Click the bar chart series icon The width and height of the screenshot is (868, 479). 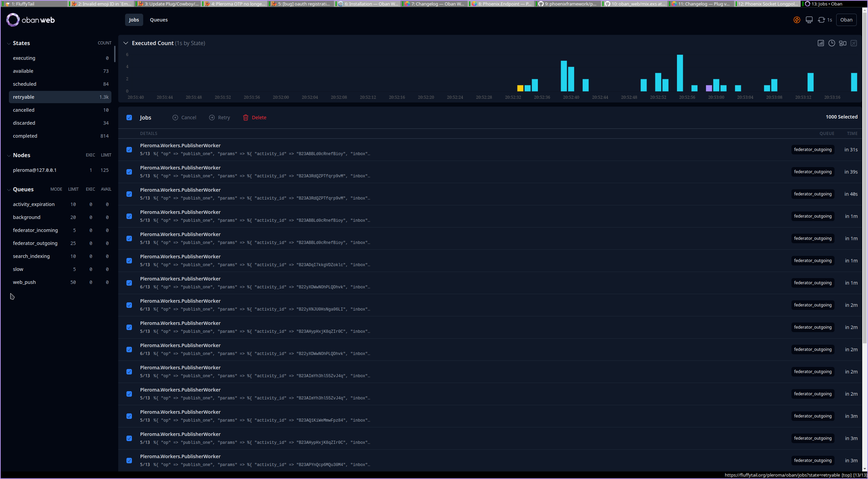pos(820,43)
